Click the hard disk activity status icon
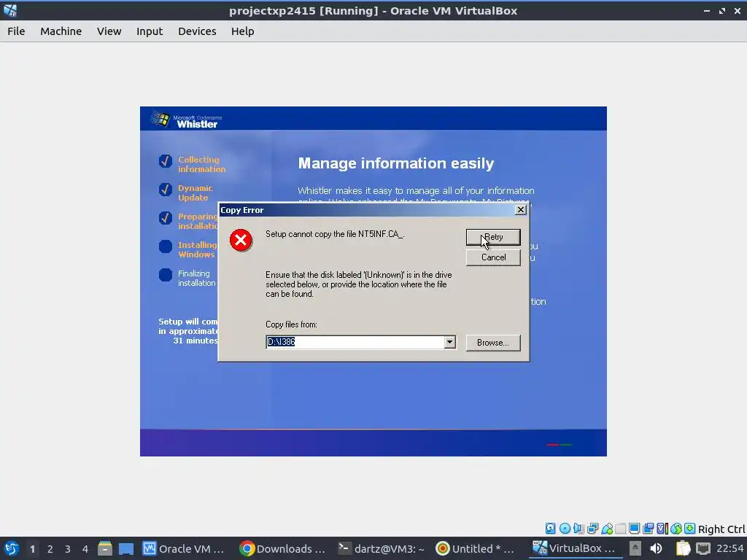747x560 pixels. pyautogui.click(x=550, y=528)
